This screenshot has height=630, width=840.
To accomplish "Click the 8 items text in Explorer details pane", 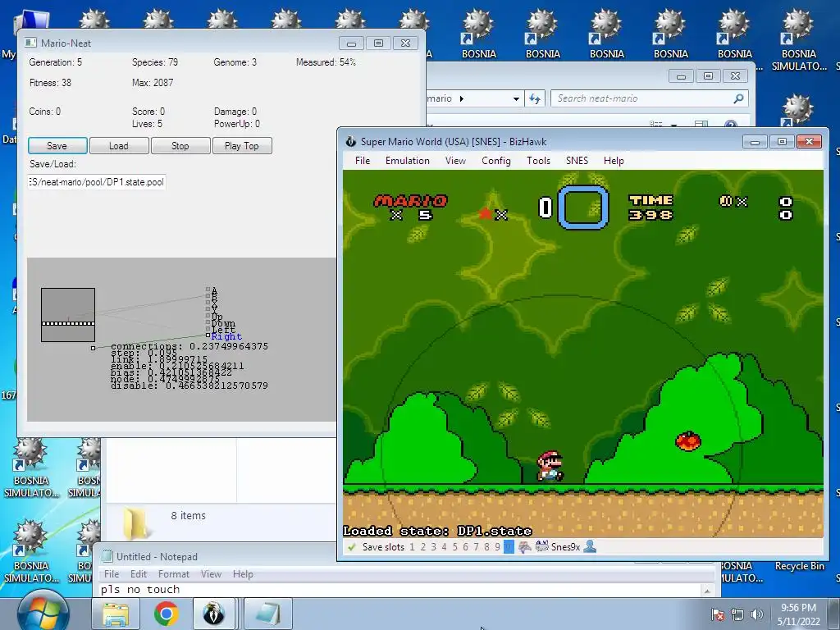I will [188, 515].
